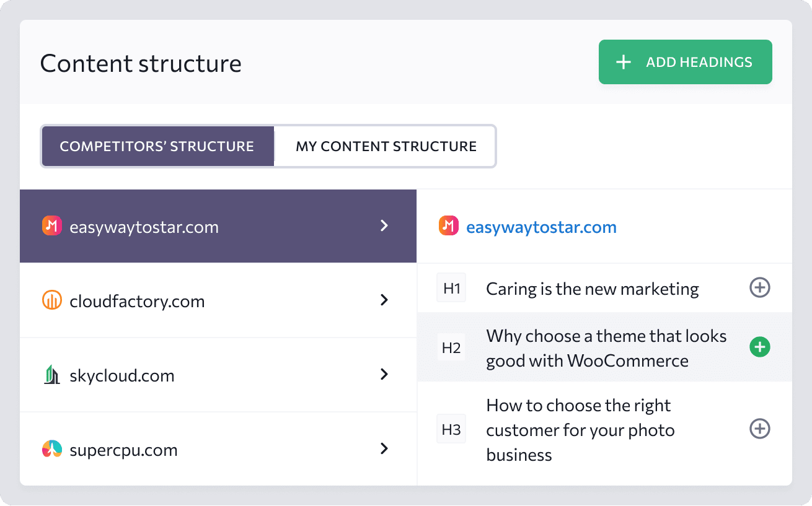
Task: Expand the cloudfactory.com chevron arrow
Action: tap(384, 300)
